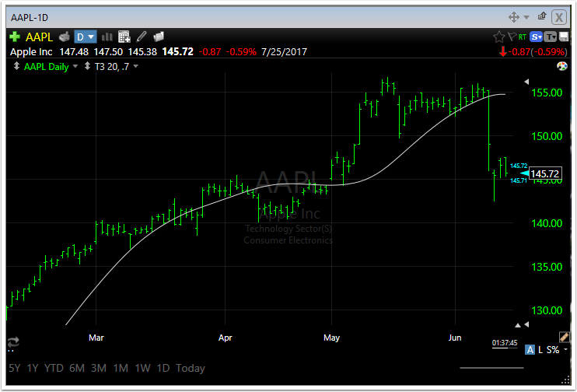Click the cash register trade icon
This screenshot has height=392, width=577.
pyautogui.click(x=65, y=37)
